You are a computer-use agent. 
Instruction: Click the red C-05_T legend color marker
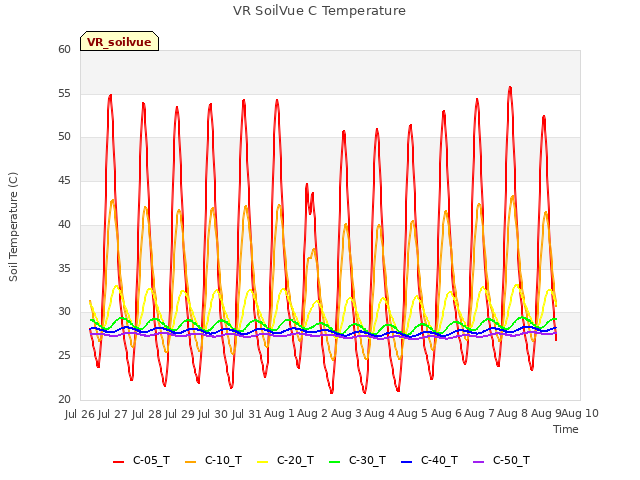click(x=118, y=462)
